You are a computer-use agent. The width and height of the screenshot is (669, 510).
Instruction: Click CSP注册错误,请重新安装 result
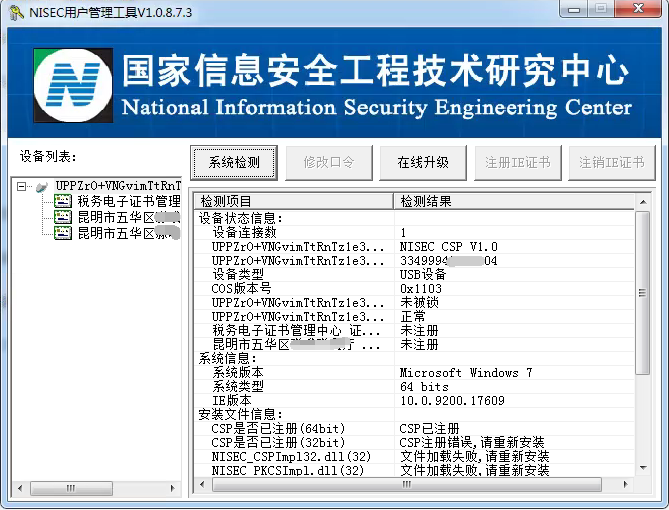[x=472, y=443]
